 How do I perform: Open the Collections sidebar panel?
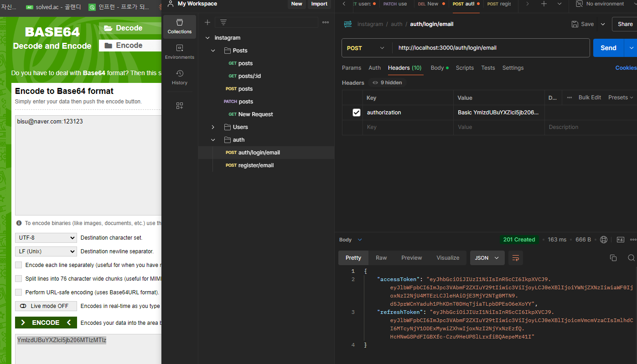coord(180,26)
